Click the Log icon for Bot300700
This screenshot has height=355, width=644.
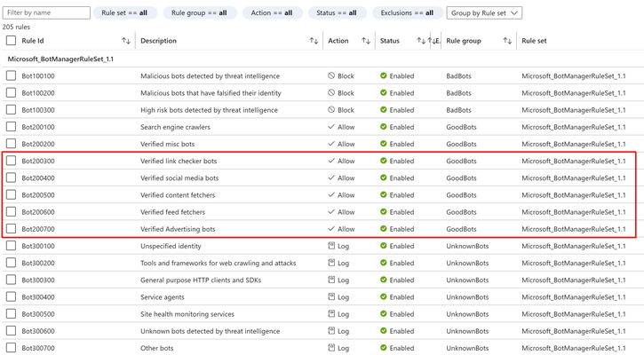(x=331, y=348)
